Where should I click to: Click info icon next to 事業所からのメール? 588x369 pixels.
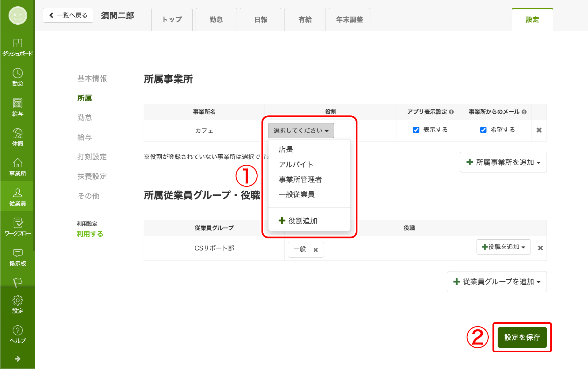[524, 112]
